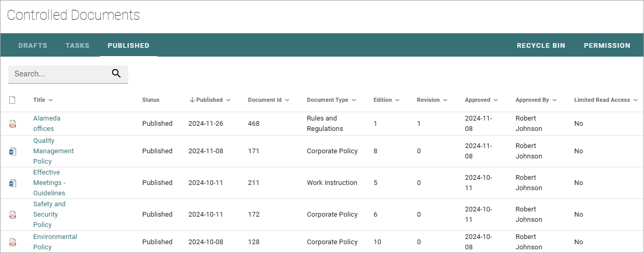Open the Edition column filter menu

point(397,100)
